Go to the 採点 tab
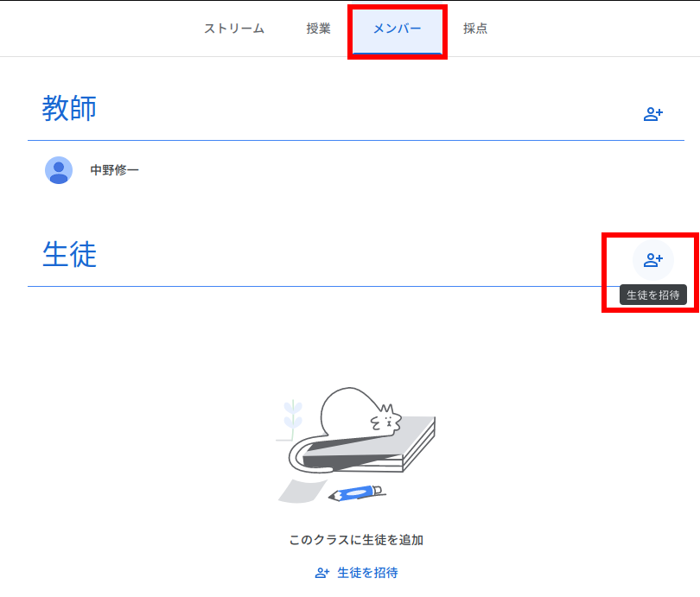Viewport: 700px width, 597px height. tap(475, 29)
